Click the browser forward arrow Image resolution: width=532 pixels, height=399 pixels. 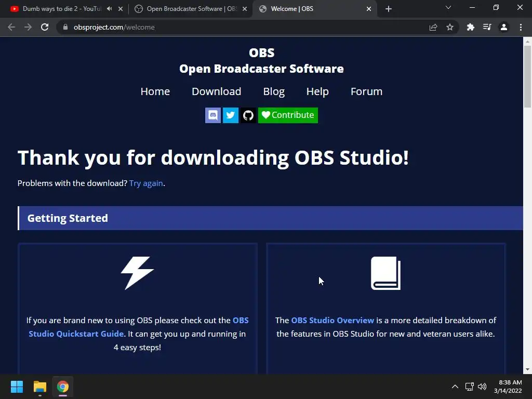tap(28, 27)
